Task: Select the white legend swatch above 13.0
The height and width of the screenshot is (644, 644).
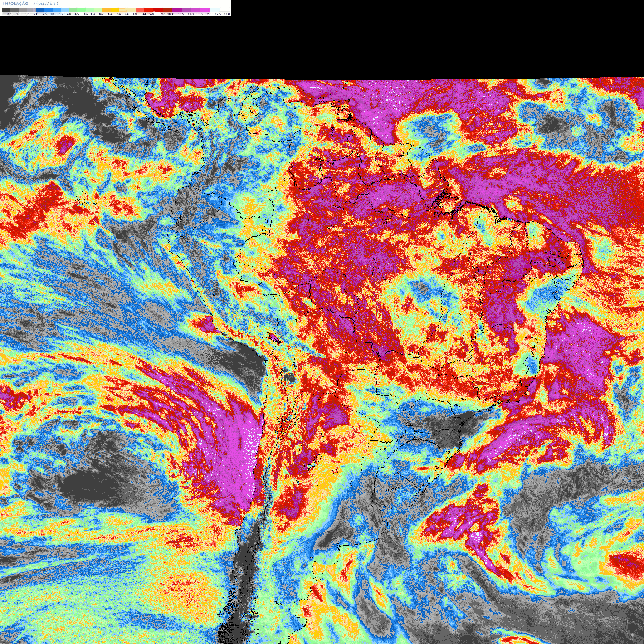Action: click(x=225, y=10)
